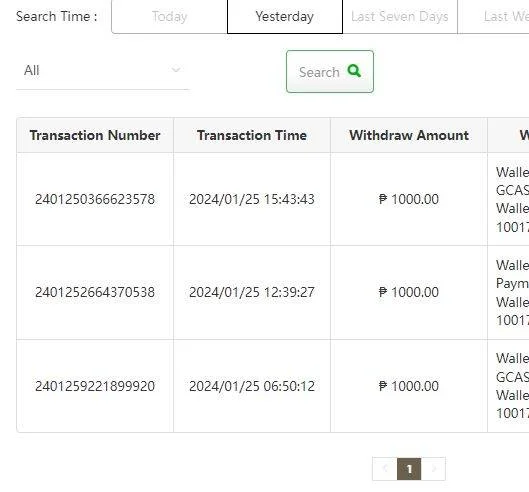529x492 pixels.
Task: Click the next page arrow icon
Action: point(434,468)
